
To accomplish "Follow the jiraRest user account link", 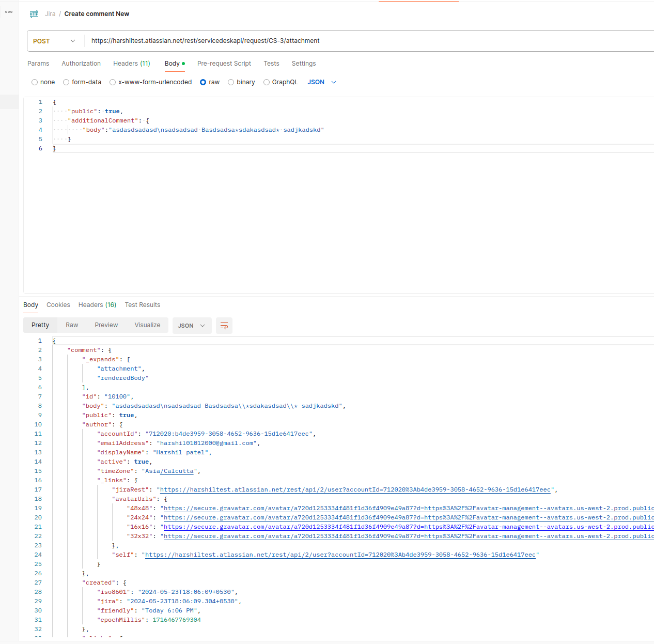I will pyautogui.click(x=356, y=489).
